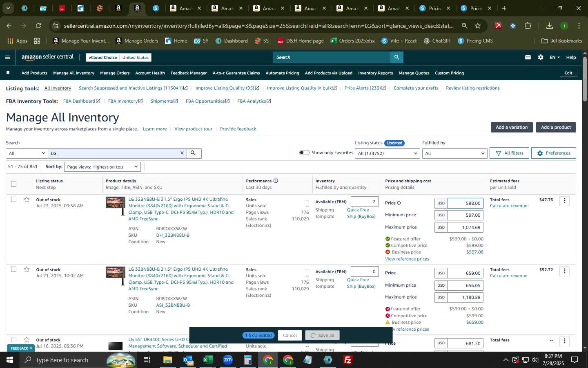Image resolution: width=588 pixels, height=368 pixels.
Task: Open Excel from the taskbar
Action: coord(208,360)
